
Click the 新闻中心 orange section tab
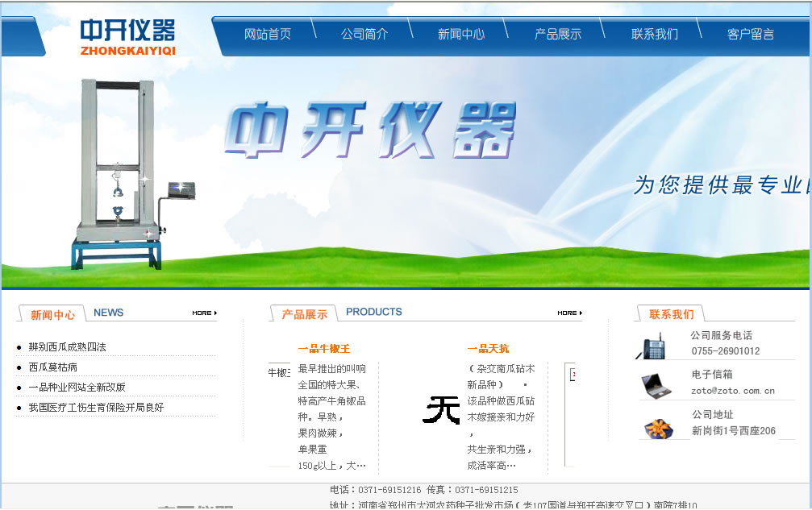point(51,313)
